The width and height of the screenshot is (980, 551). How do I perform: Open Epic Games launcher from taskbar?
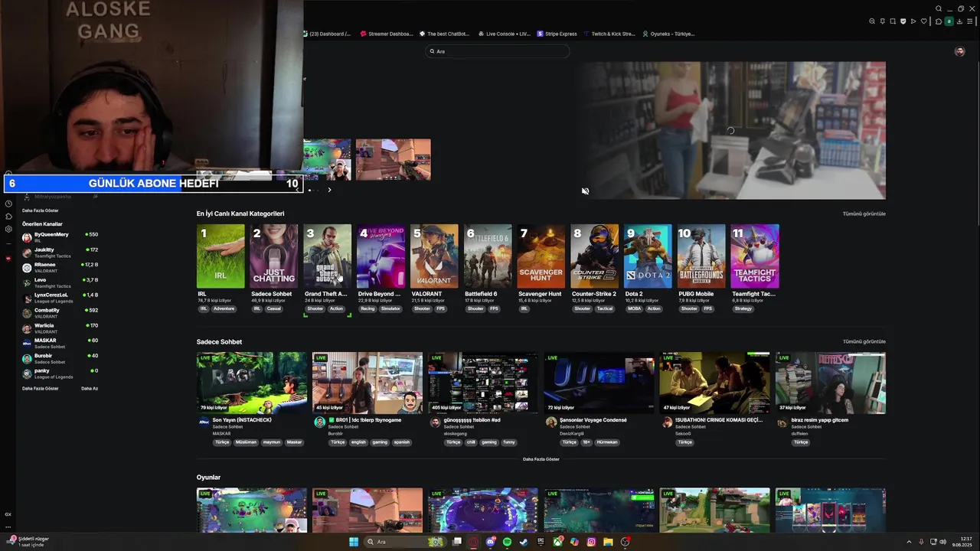541,542
